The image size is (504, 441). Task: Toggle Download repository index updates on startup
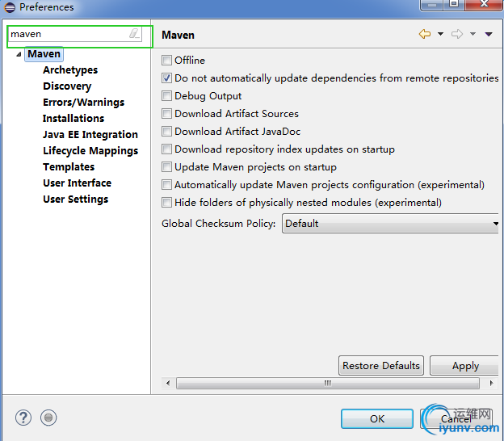click(166, 149)
